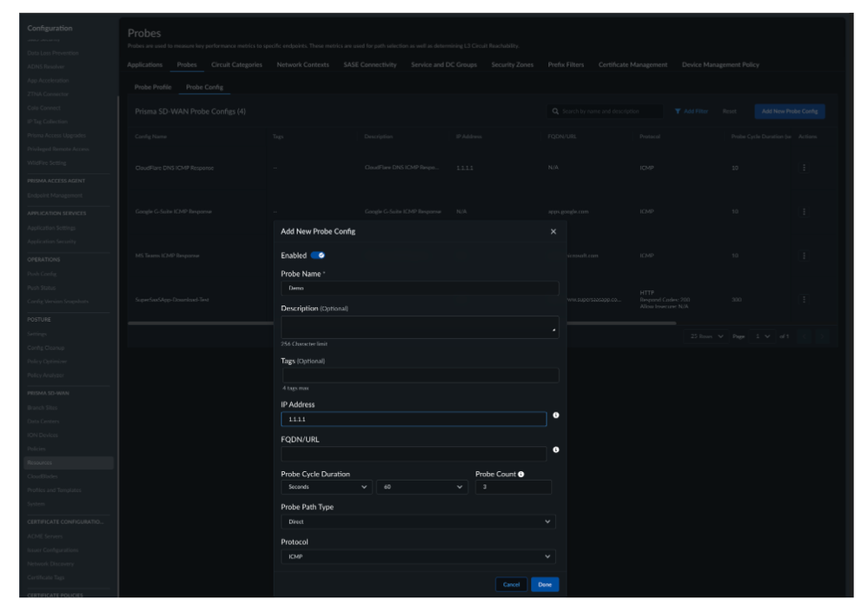This screenshot has width=868, height=612.
Task: Switch to the Network Contexts tab
Action: coord(303,65)
